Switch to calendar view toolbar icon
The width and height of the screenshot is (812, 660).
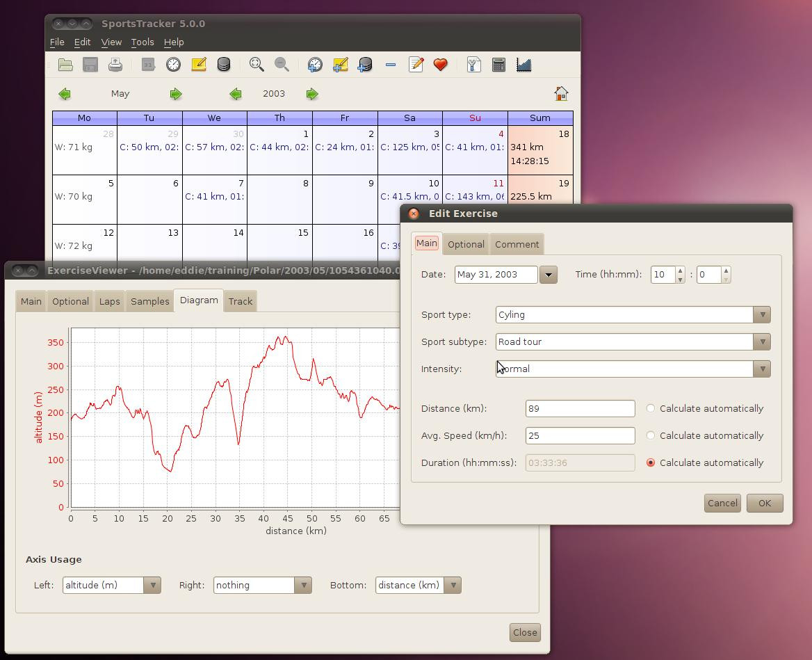tap(149, 65)
